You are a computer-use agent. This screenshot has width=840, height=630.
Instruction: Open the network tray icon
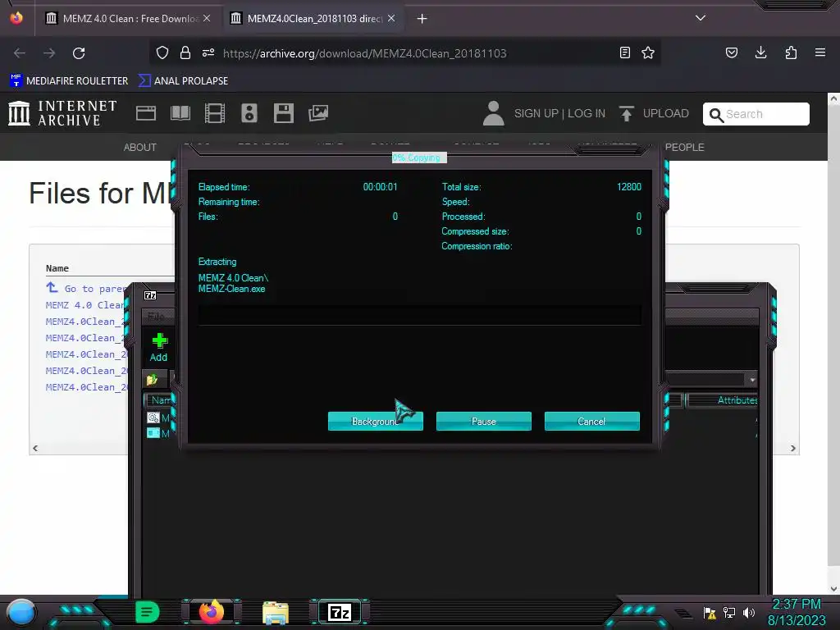point(729,612)
